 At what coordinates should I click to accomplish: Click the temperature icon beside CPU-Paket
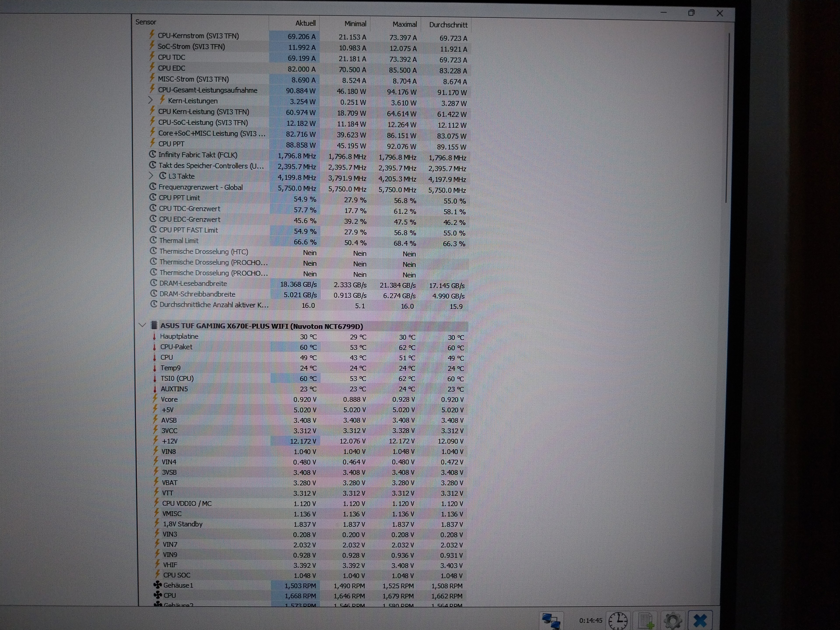pos(155,347)
